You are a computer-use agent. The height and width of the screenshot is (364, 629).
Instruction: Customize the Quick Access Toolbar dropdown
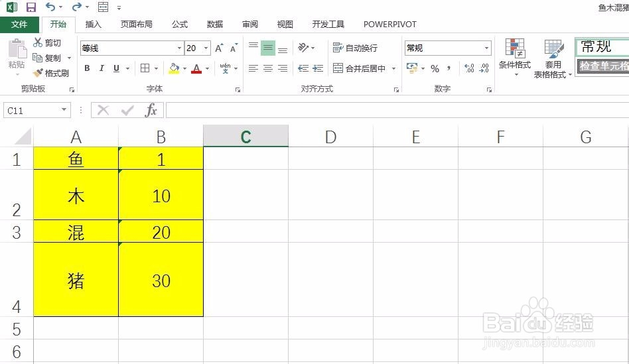click(x=119, y=7)
